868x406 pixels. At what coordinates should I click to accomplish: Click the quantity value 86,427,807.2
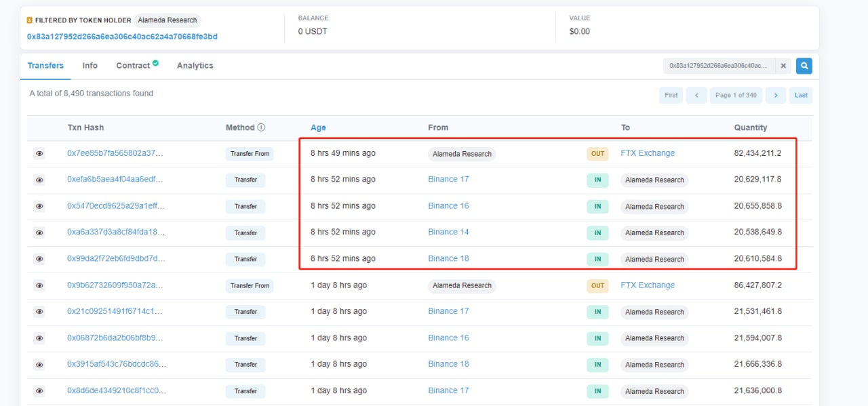757,285
